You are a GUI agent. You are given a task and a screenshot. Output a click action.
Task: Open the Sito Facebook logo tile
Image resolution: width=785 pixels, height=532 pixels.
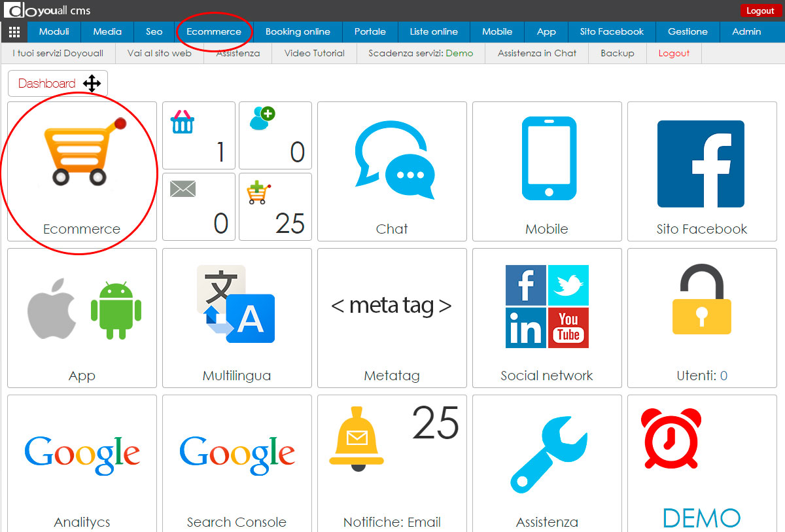pyautogui.click(x=702, y=171)
